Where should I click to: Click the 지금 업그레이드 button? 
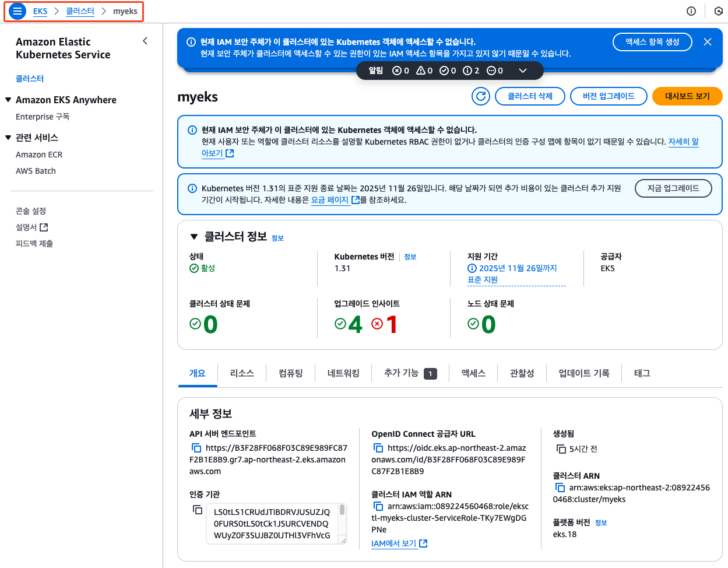[673, 188]
